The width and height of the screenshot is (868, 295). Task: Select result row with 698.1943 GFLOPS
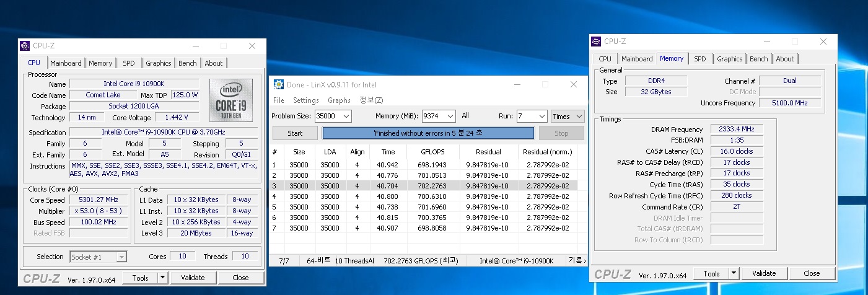424,165
